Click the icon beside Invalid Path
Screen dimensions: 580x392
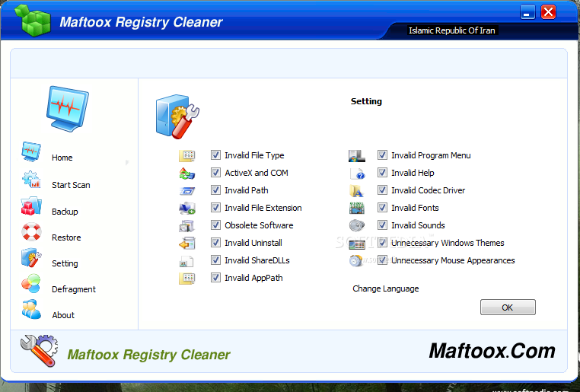[187, 191]
